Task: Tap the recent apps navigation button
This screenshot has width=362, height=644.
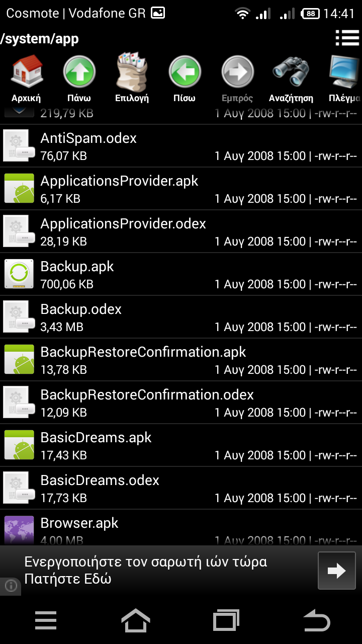Action: [226, 621]
